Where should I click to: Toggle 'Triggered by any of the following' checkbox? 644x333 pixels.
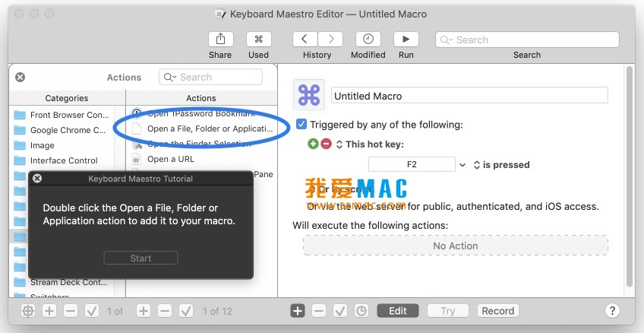pyautogui.click(x=301, y=124)
